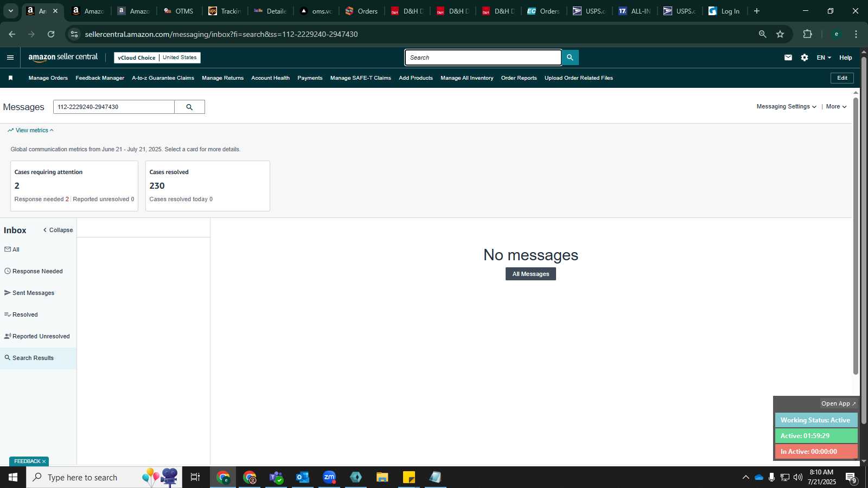Click the FEEDBACK tag button
This screenshot has width=868, height=488.
coord(29,461)
